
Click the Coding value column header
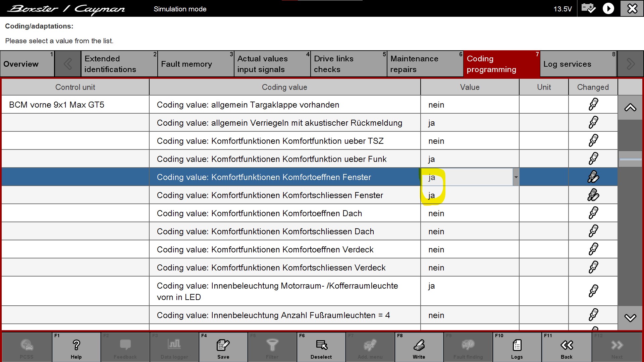point(284,87)
